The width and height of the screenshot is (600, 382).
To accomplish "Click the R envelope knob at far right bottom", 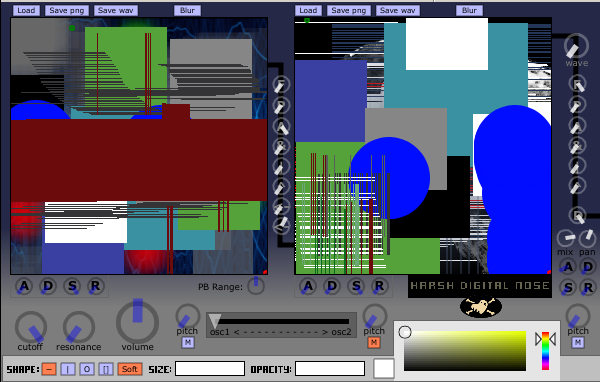I will 587,288.
